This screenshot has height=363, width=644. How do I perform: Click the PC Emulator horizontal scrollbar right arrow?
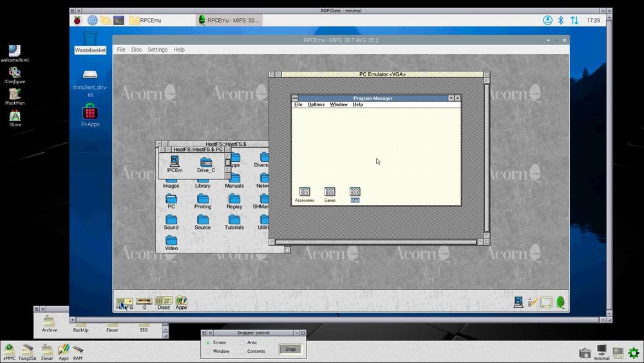coord(480,242)
